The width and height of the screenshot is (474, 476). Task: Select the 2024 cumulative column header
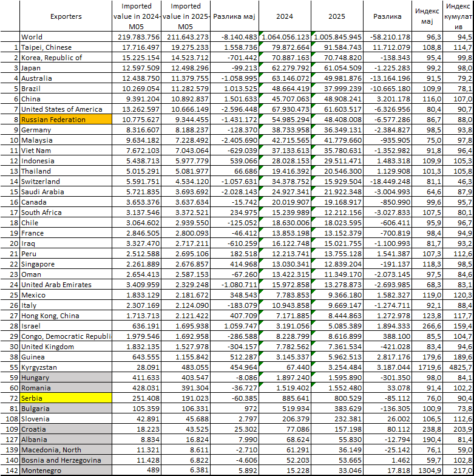(285, 16)
